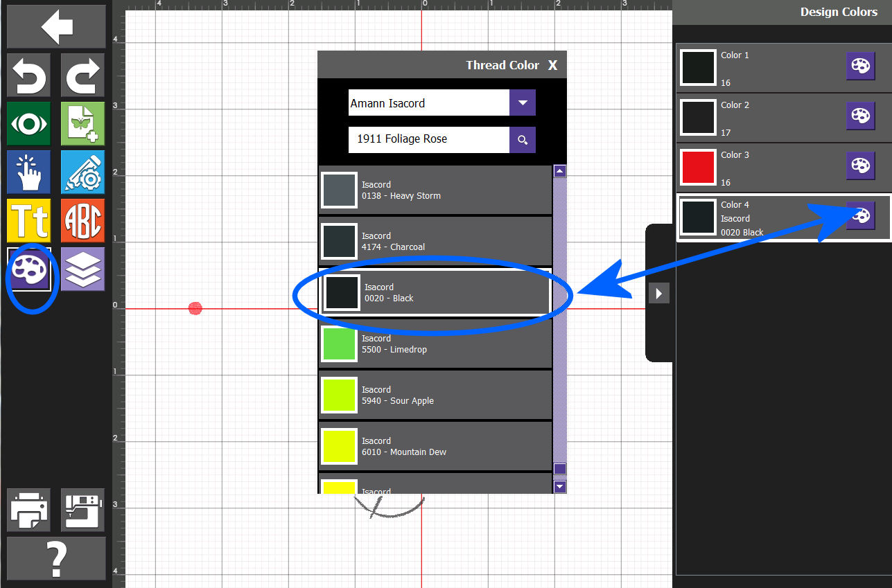Open the layers stack tool
Screen dimensions: 892x588
(82, 269)
